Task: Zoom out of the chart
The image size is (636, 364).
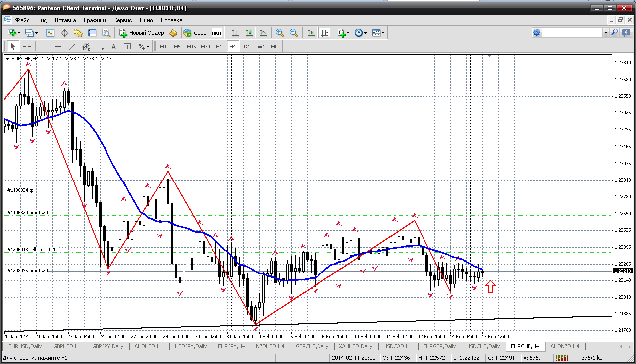Action: click(294, 33)
